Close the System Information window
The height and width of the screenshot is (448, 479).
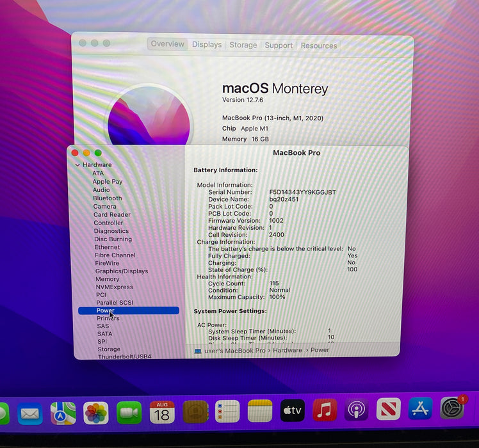[x=75, y=153]
